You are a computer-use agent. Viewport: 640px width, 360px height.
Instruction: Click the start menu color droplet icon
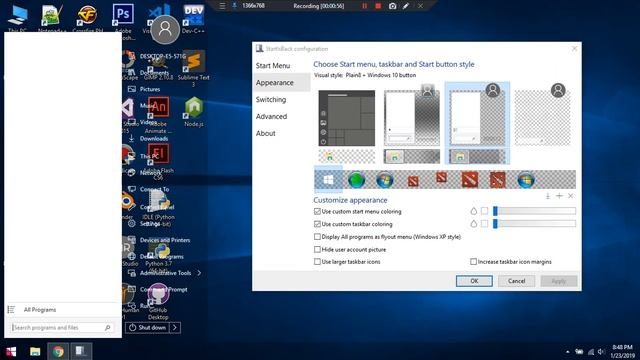pyautogui.click(x=473, y=211)
